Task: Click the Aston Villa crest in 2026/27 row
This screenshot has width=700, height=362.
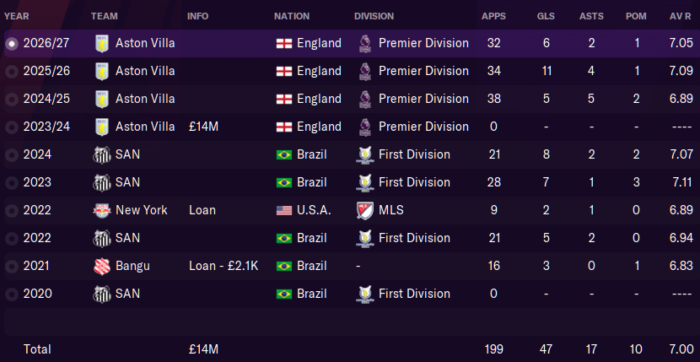Action: click(x=102, y=43)
